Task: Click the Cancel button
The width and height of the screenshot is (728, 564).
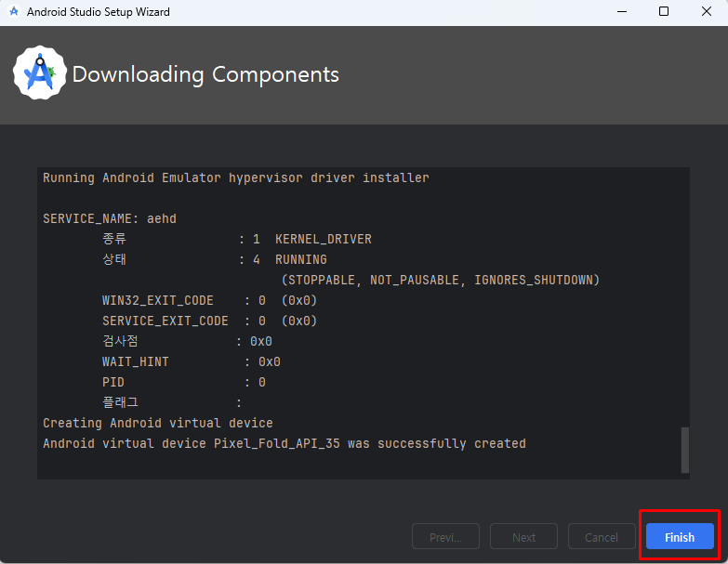Action: pyautogui.click(x=602, y=536)
